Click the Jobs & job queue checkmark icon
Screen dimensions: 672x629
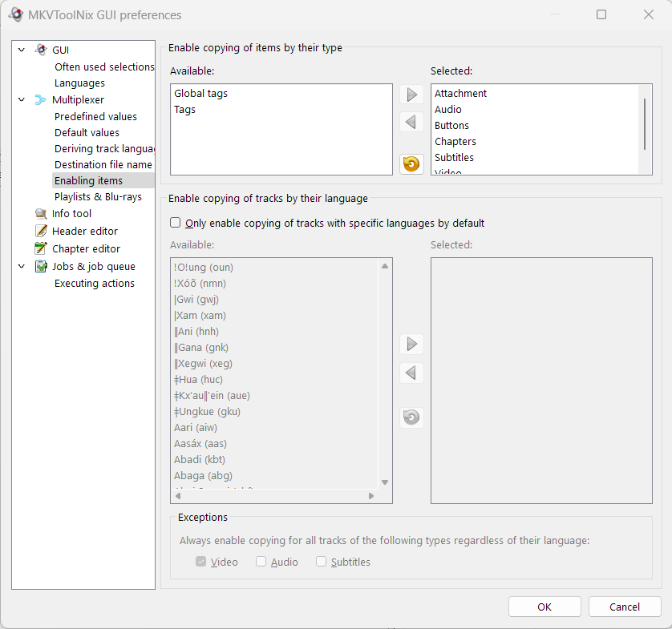tap(41, 266)
